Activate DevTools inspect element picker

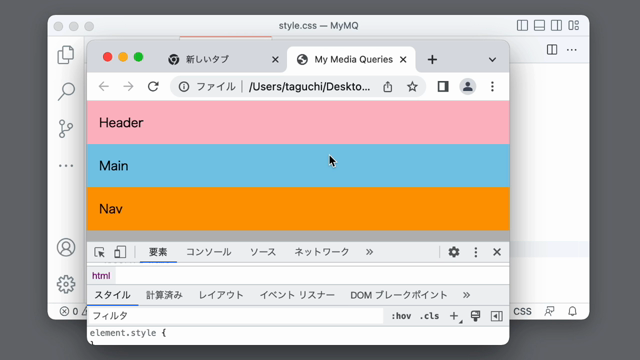[99, 252]
